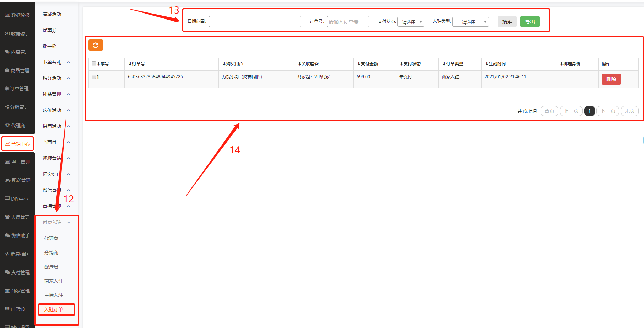Select 营销中心 in the sidebar
This screenshot has height=328, width=644.
[x=17, y=144]
